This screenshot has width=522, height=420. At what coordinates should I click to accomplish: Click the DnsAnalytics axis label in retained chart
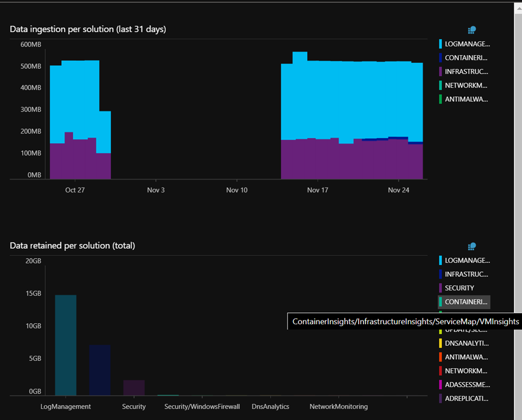270,407
